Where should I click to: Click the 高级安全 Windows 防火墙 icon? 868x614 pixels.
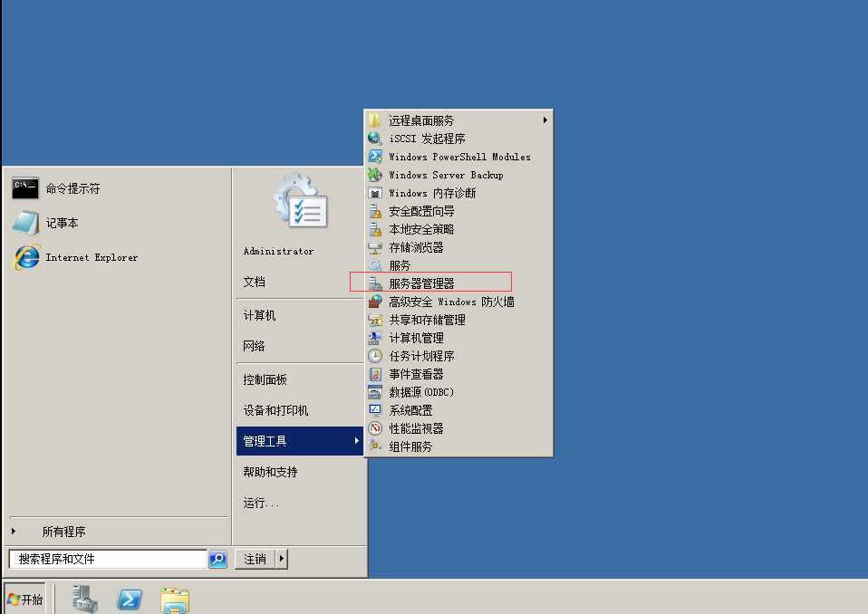click(x=375, y=302)
